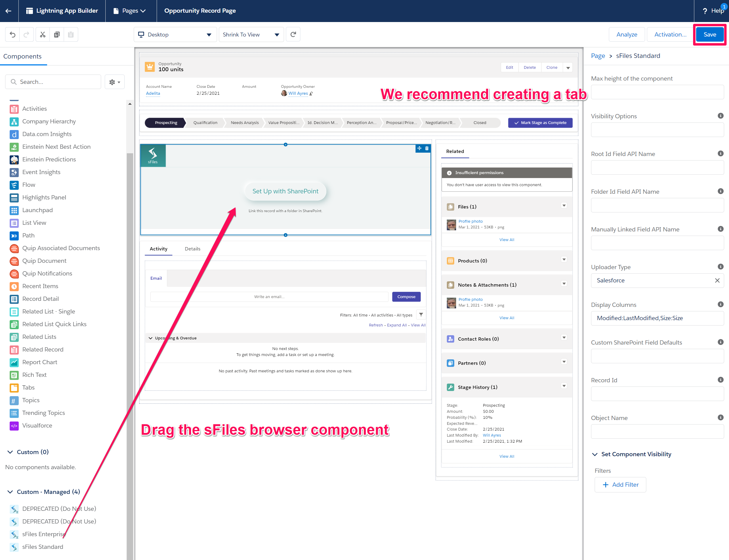
Task: Click the back arrow icon
Action: pyautogui.click(x=9, y=11)
